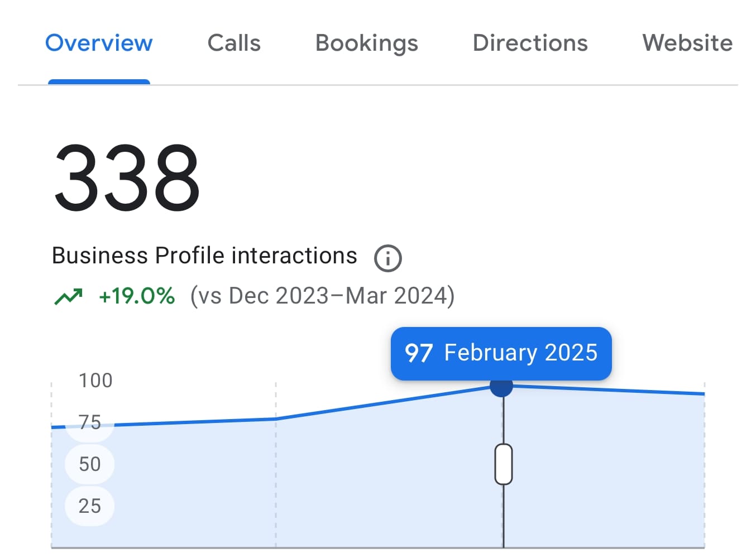Viewport: 756px width, 558px height.
Task: Click the green trending-up arrow icon
Action: point(68,296)
